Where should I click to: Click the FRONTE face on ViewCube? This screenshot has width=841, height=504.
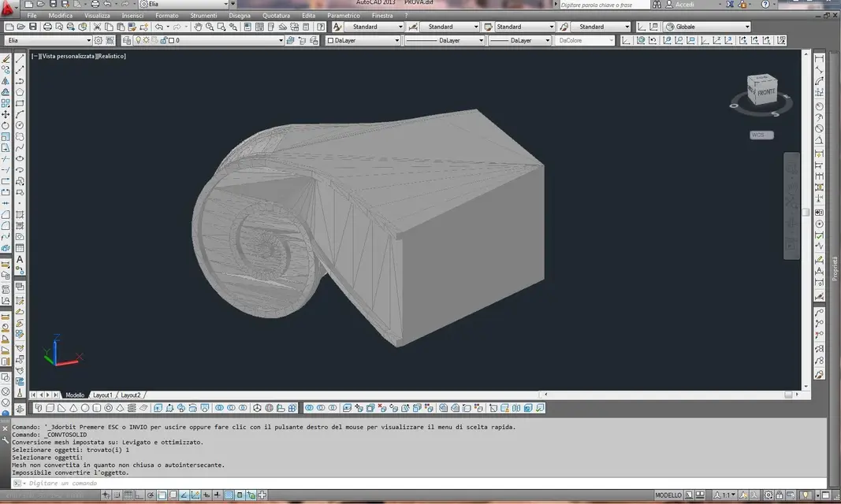[766, 92]
